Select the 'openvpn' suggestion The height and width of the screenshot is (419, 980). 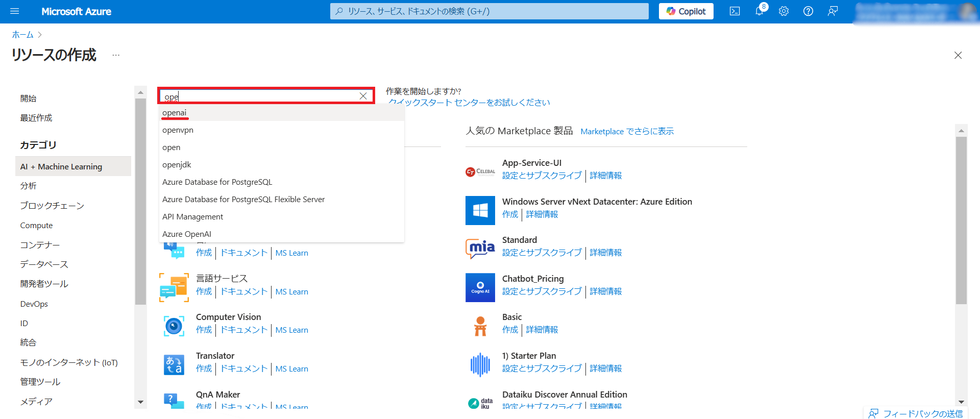pyautogui.click(x=282, y=130)
